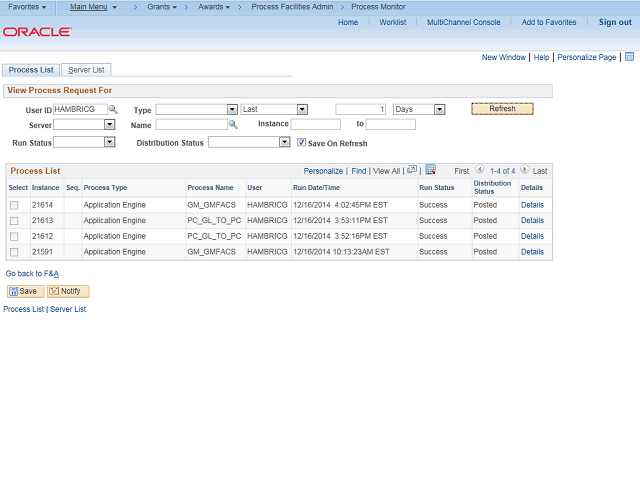Open the Name lookup magnifier
Screen dimensions: 640x480
233,124
